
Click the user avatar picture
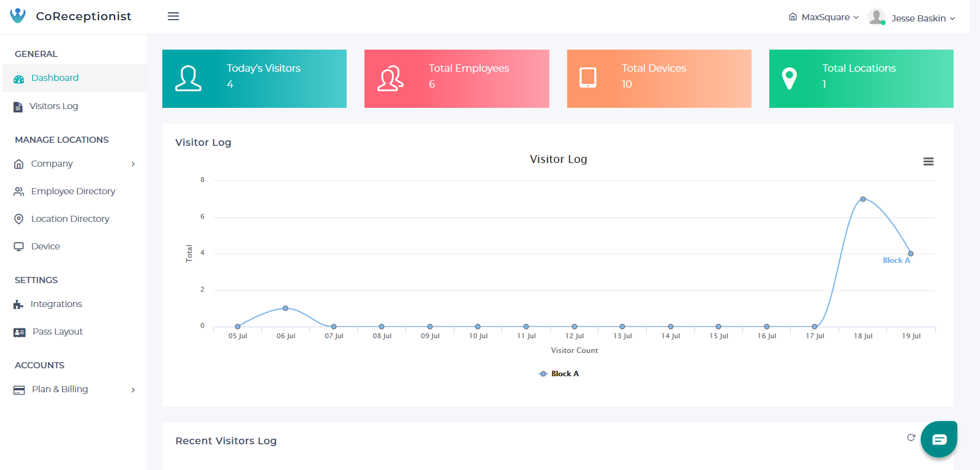coord(876,17)
